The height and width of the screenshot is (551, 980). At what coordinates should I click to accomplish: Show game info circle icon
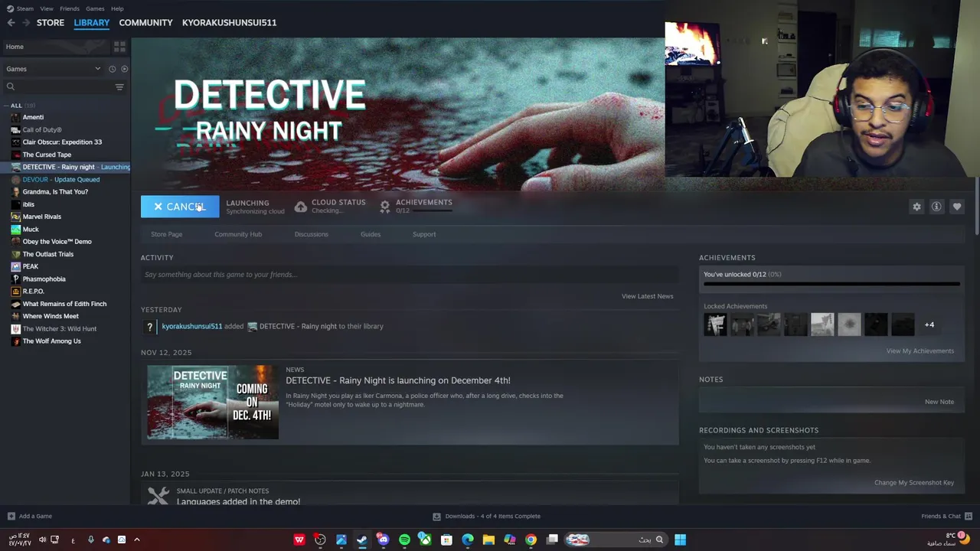(x=936, y=207)
